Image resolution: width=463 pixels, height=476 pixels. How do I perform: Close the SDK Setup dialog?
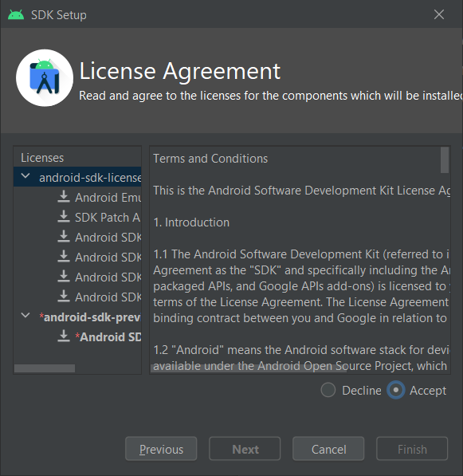point(439,14)
